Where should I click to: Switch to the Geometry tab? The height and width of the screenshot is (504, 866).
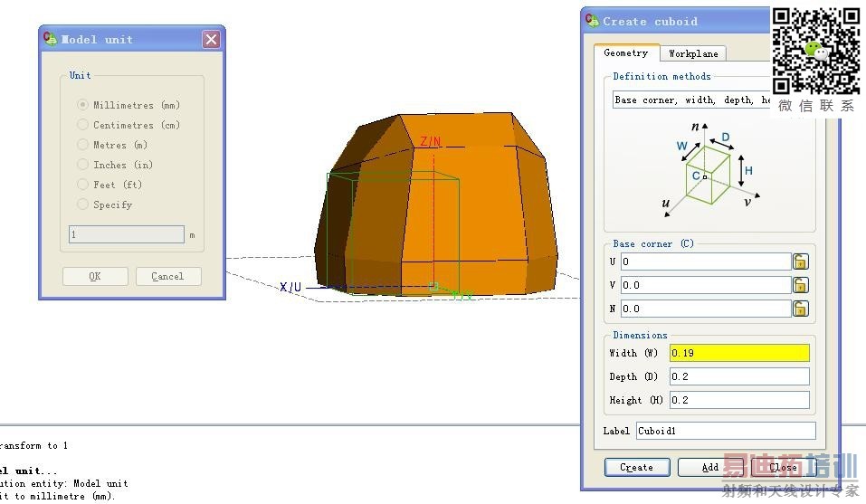(626, 53)
